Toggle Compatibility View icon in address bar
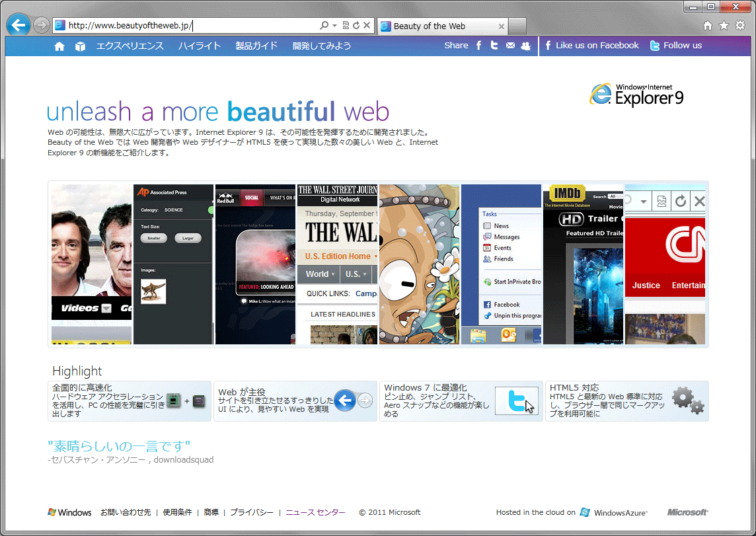 tap(346, 25)
